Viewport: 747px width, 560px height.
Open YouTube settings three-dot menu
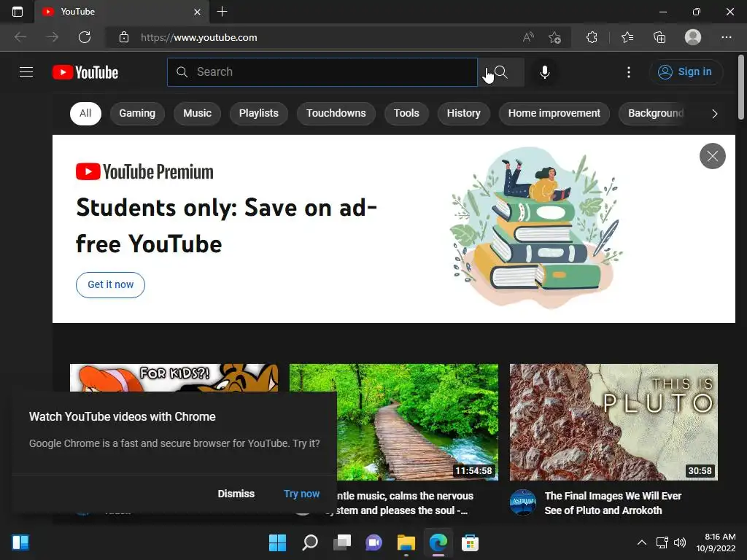click(629, 72)
